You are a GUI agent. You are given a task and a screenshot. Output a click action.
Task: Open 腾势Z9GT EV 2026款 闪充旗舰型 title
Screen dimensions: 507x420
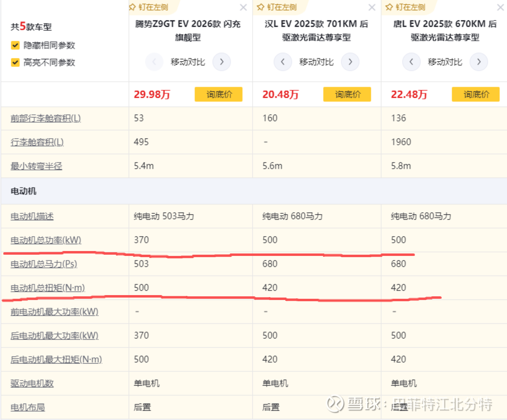[188, 31]
